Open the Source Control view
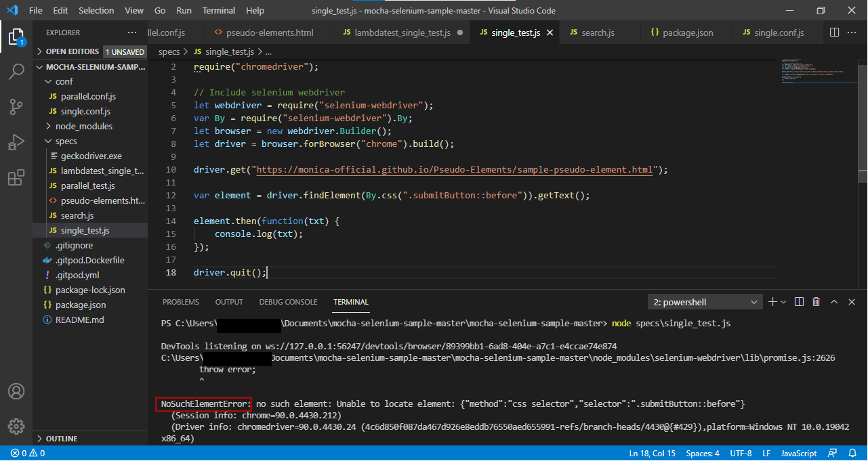 click(x=16, y=107)
